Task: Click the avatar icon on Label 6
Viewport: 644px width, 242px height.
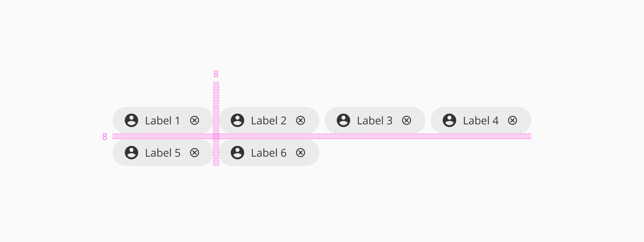Action: click(x=237, y=153)
